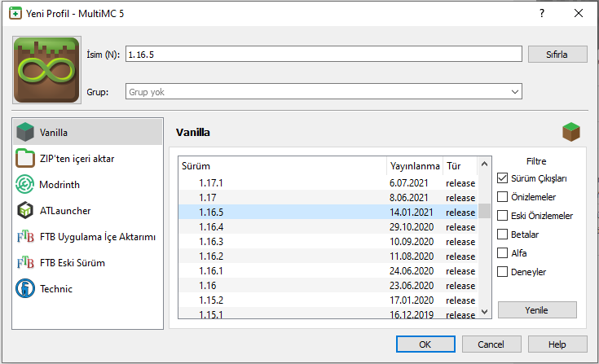Select the highlighted 1.16.5 version row
Image resolution: width=599 pixels, height=364 pixels.
coord(328,213)
